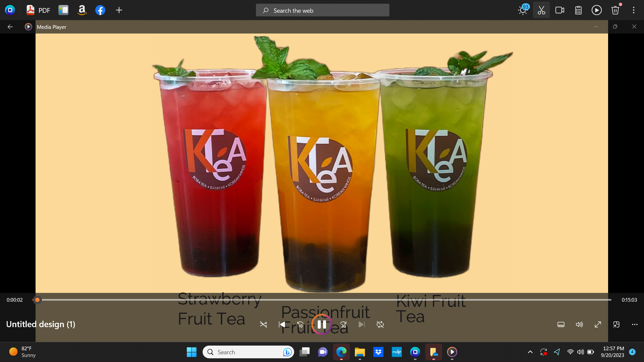Toggle repeat mode off or on
Screen dimensions: 644x362
(x=380, y=324)
